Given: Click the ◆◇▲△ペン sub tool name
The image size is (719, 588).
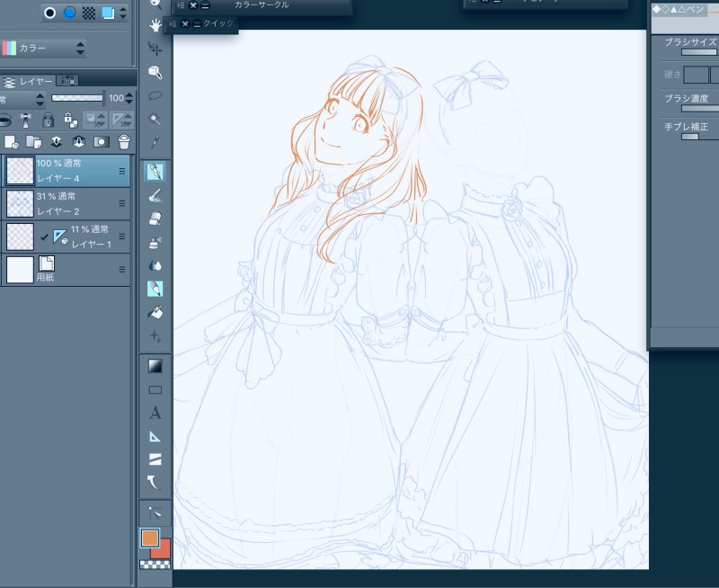Looking at the screenshot, I should [x=678, y=9].
